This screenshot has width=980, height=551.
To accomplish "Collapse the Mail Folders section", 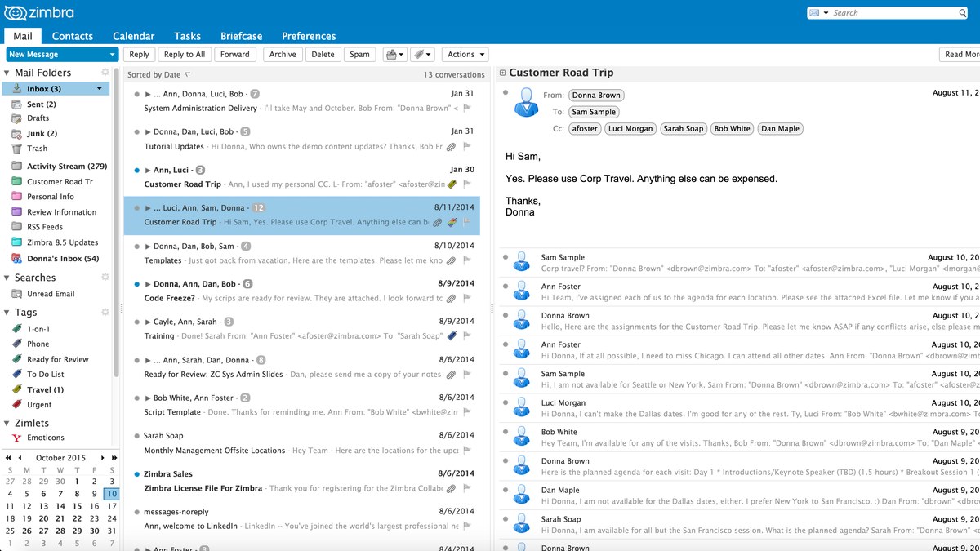I will [x=7, y=73].
